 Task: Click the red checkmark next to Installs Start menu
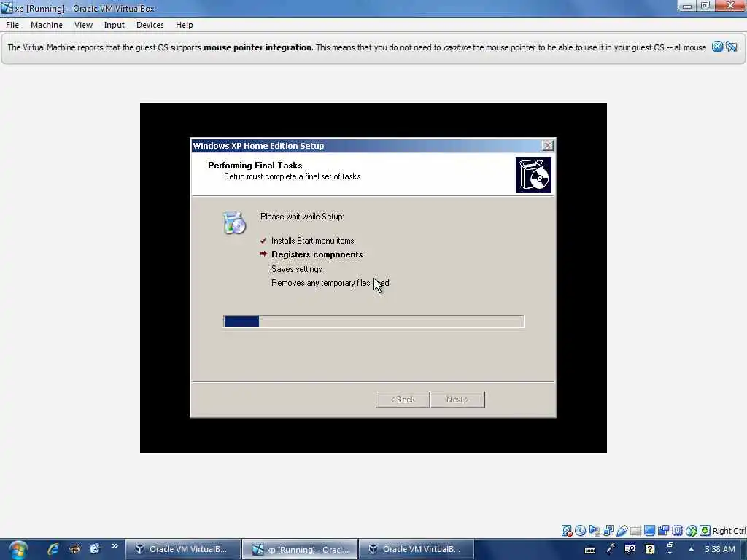point(263,241)
